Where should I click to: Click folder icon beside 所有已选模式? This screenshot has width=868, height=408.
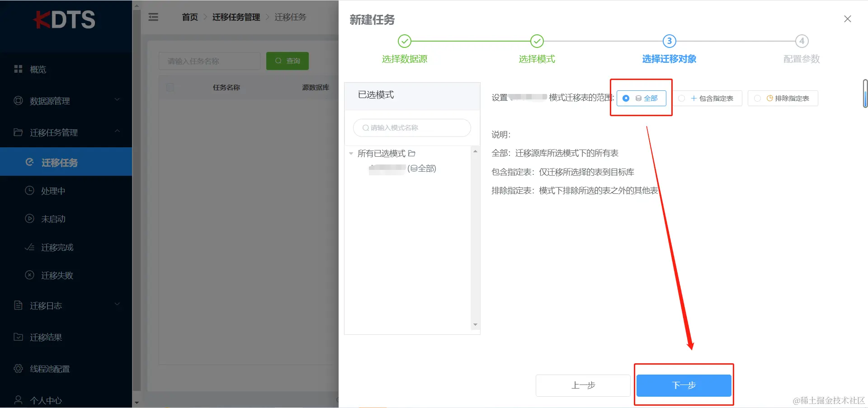(x=412, y=154)
